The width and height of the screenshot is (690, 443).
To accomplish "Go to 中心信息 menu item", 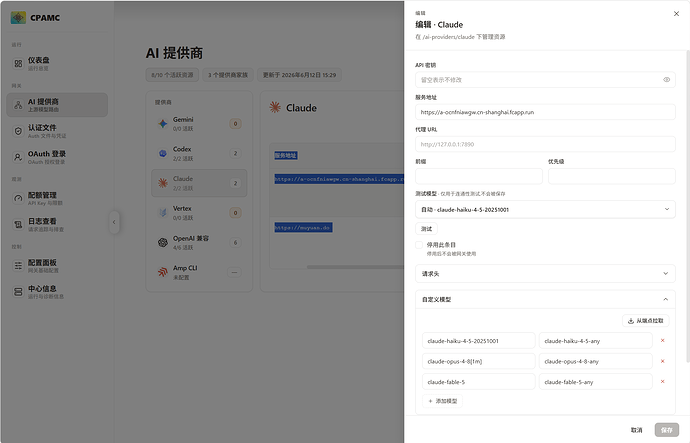I will coord(57,292).
